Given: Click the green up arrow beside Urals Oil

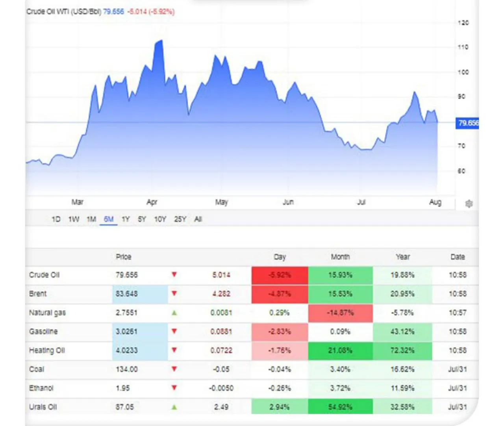Looking at the screenshot, I should (174, 407).
